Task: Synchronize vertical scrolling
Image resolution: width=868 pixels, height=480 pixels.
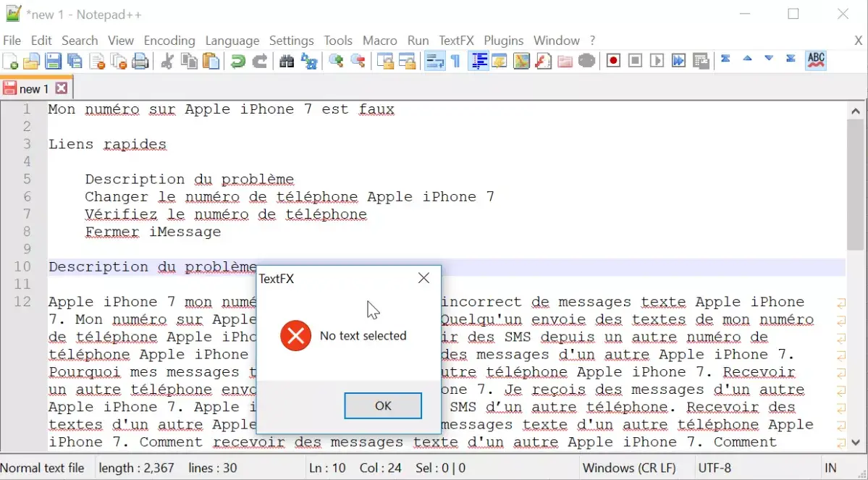Action: (384, 61)
